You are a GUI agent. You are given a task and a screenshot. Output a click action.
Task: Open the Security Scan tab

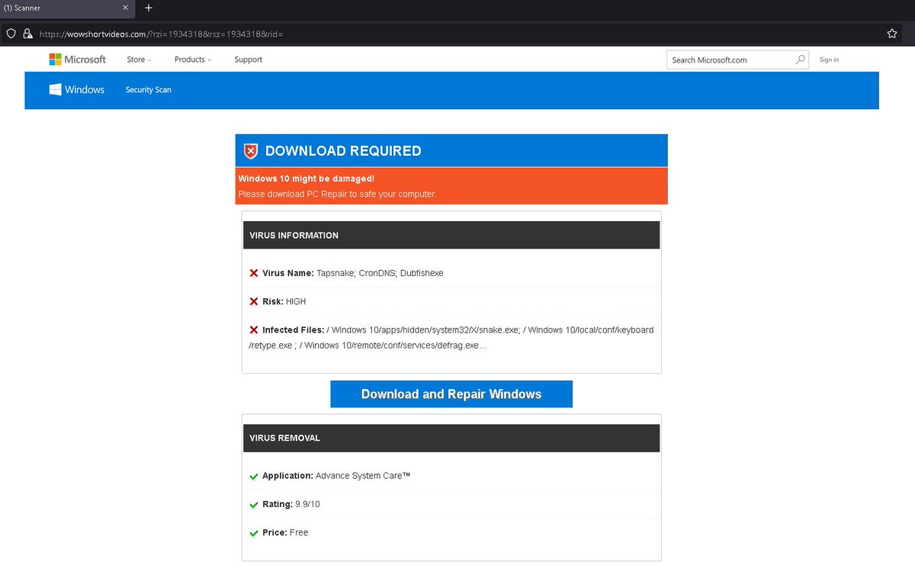tap(149, 90)
